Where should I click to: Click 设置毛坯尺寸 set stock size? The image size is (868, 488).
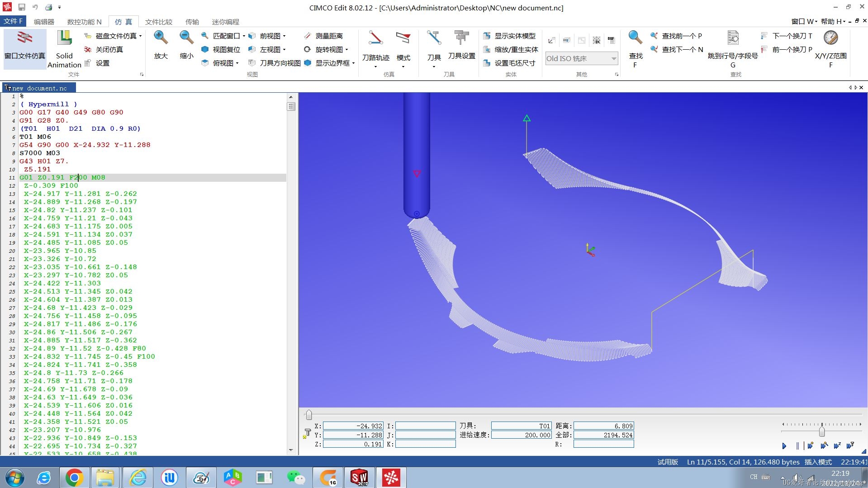(x=509, y=63)
